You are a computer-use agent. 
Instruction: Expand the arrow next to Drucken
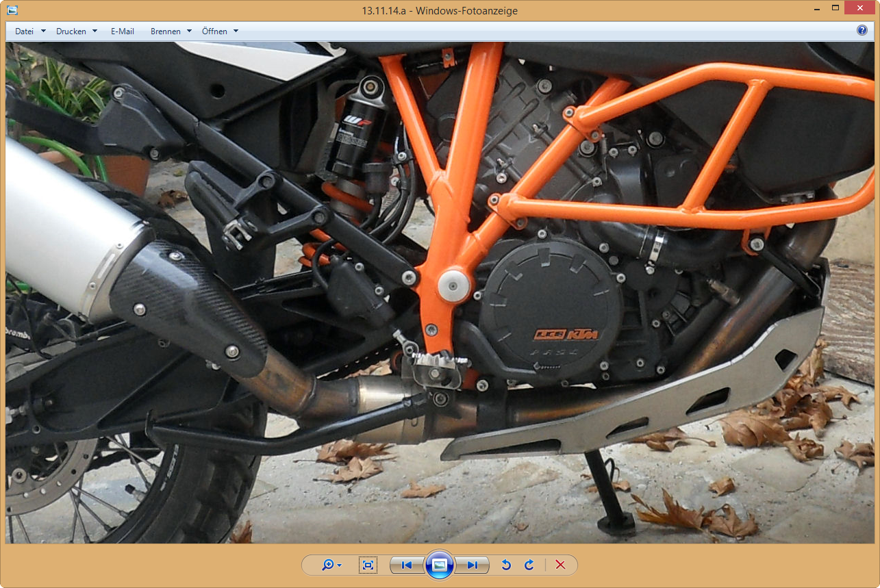pyautogui.click(x=95, y=31)
